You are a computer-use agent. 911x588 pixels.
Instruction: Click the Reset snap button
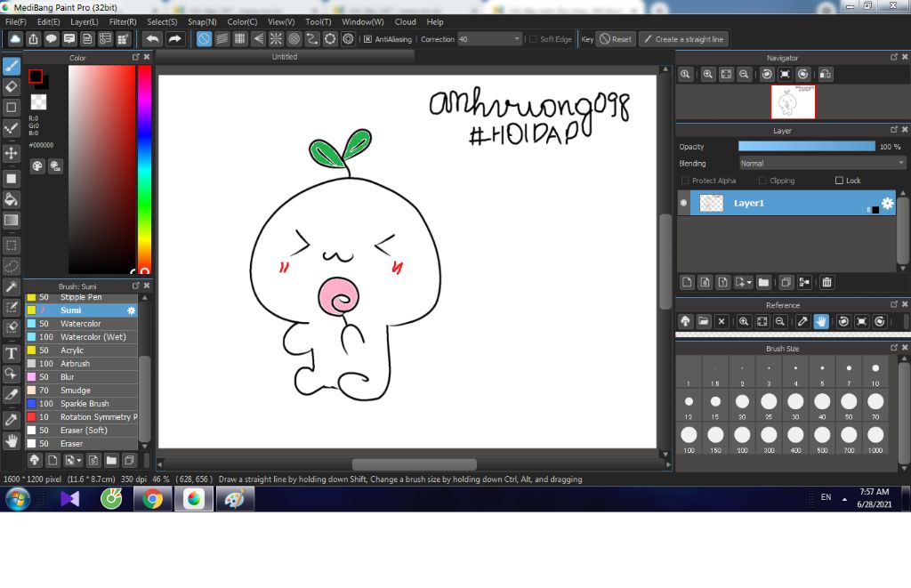pos(616,39)
